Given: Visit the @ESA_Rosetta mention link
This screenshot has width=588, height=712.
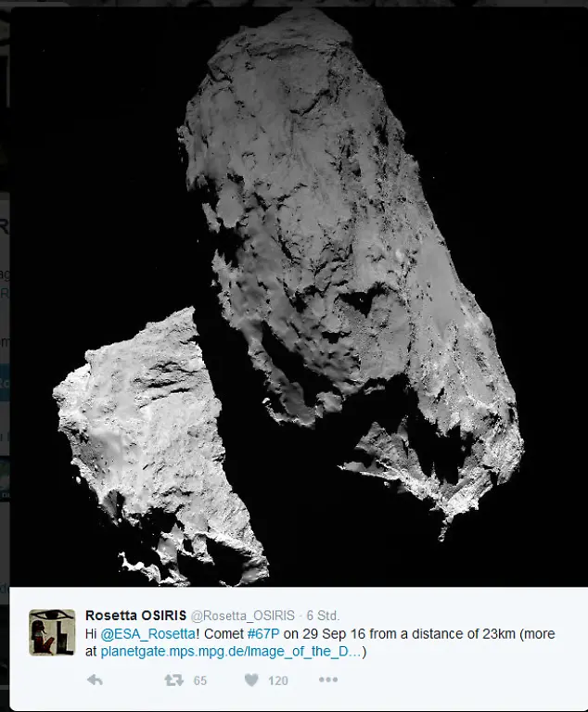Looking at the screenshot, I should coord(147,634).
